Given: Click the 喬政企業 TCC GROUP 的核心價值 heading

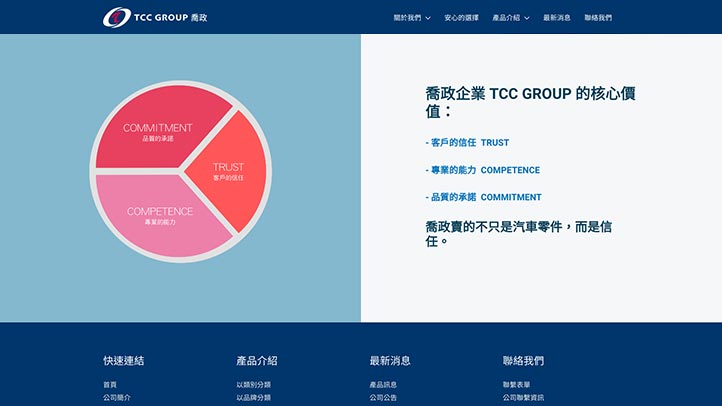Looking at the screenshot, I should tap(530, 102).
